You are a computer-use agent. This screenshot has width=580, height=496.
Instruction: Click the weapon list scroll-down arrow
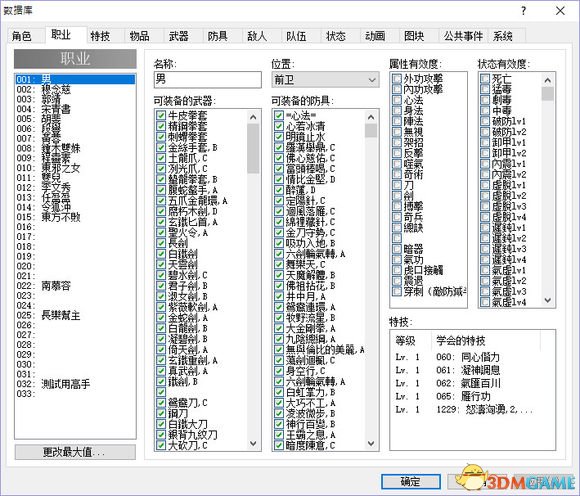click(x=253, y=443)
